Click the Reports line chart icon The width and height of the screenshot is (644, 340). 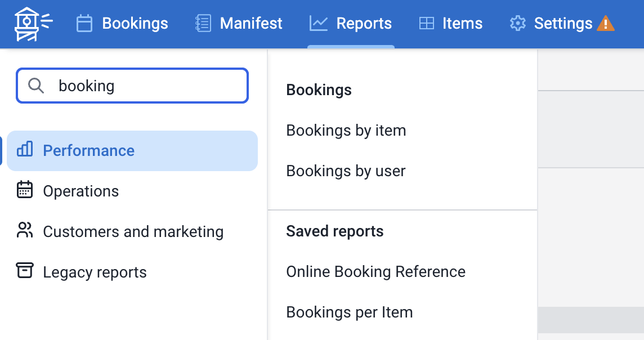tap(319, 24)
